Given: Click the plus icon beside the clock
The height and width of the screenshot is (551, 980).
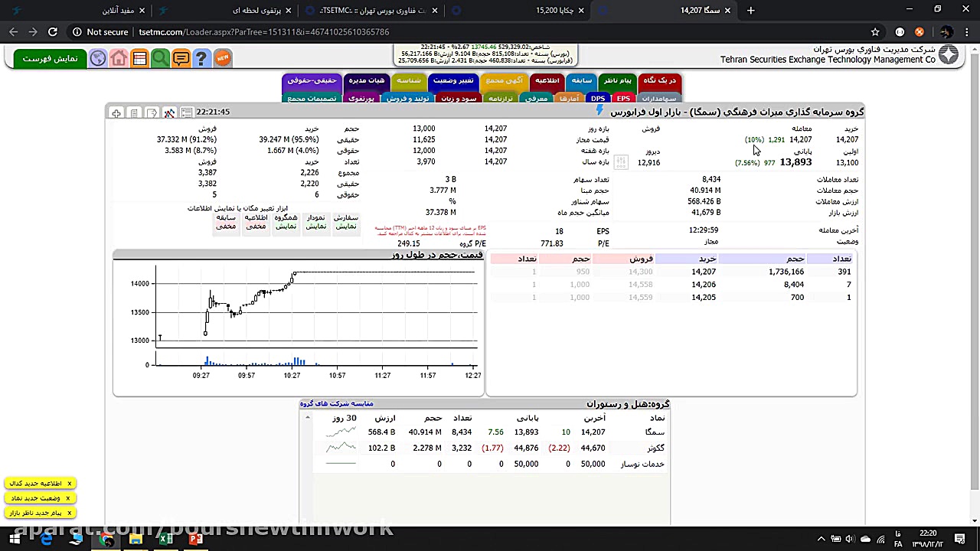Looking at the screenshot, I should [x=116, y=112].
